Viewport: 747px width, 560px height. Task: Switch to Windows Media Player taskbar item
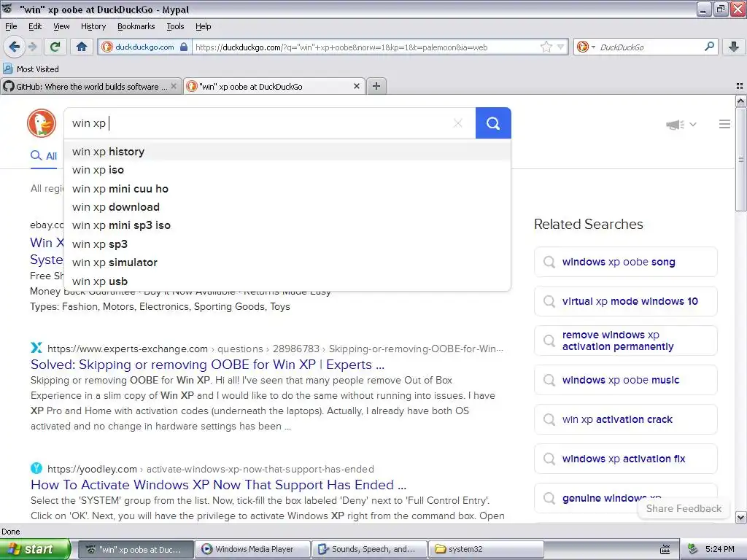(x=253, y=550)
